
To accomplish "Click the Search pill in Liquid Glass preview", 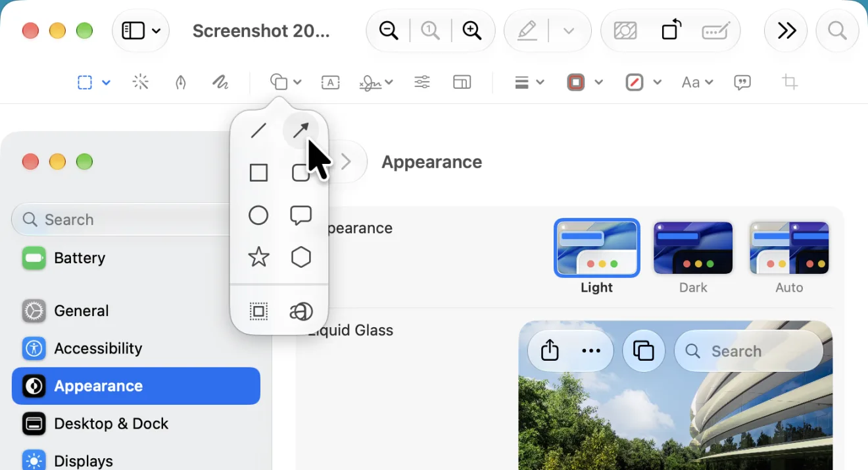I will point(749,351).
